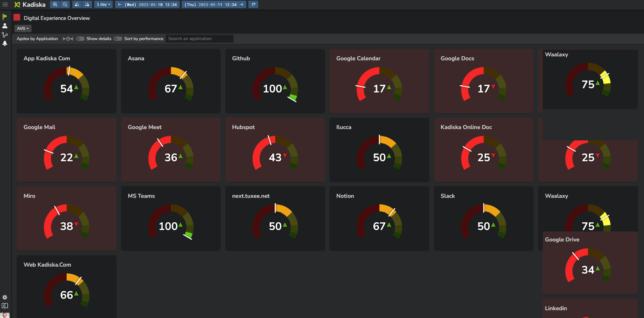Click the red trend arrow on Google Docs
This screenshot has width=644, height=318.
[x=493, y=87]
